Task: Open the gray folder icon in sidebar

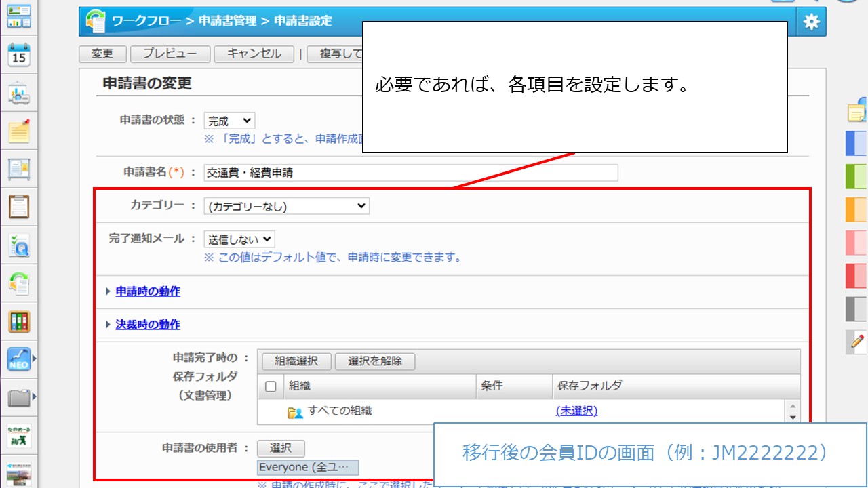Action: coord(19,397)
